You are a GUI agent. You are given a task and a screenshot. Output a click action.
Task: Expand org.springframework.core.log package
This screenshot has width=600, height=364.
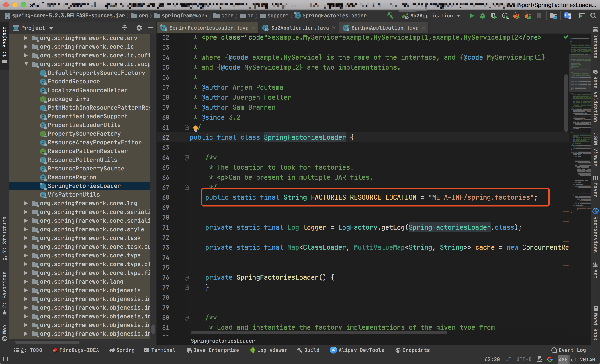pyautogui.click(x=26, y=203)
